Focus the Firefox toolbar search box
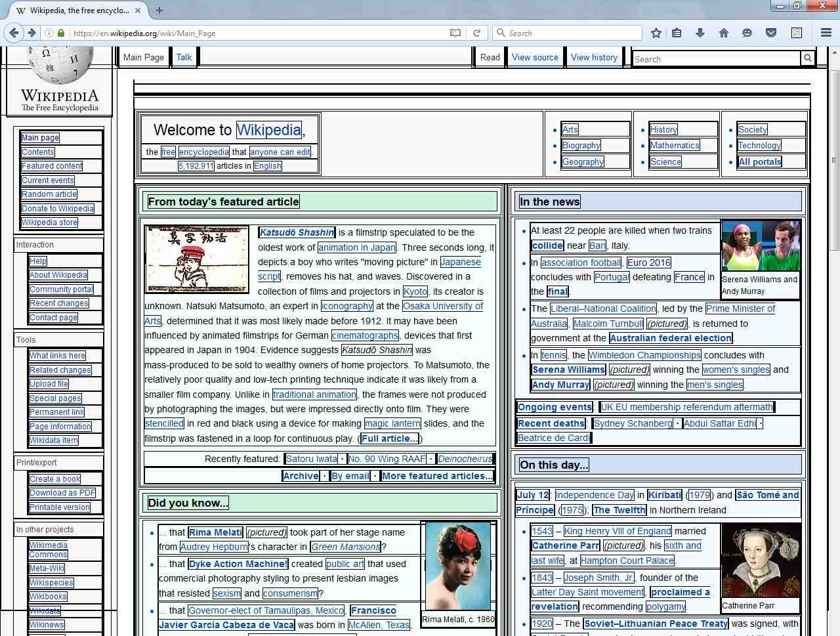The height and width of the screenshot is (636, 840). pyautogui.click(x=568, y=33)
